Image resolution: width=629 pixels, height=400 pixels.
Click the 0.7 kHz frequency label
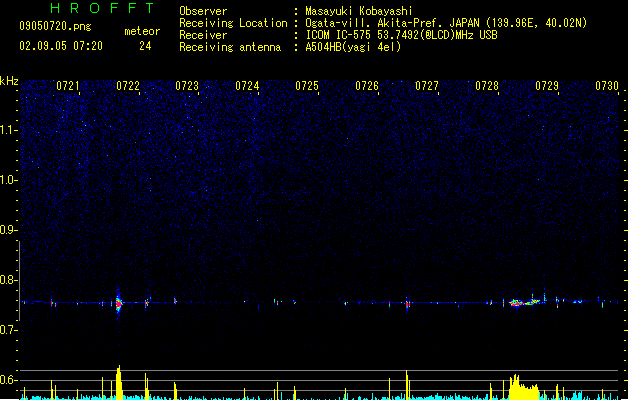click(x=9, y=330)
